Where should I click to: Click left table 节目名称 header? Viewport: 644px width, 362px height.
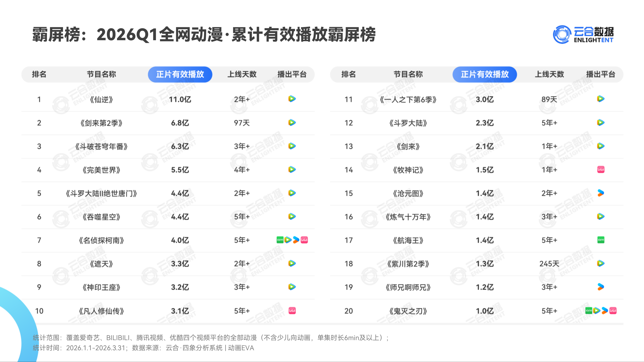[101, 74]
